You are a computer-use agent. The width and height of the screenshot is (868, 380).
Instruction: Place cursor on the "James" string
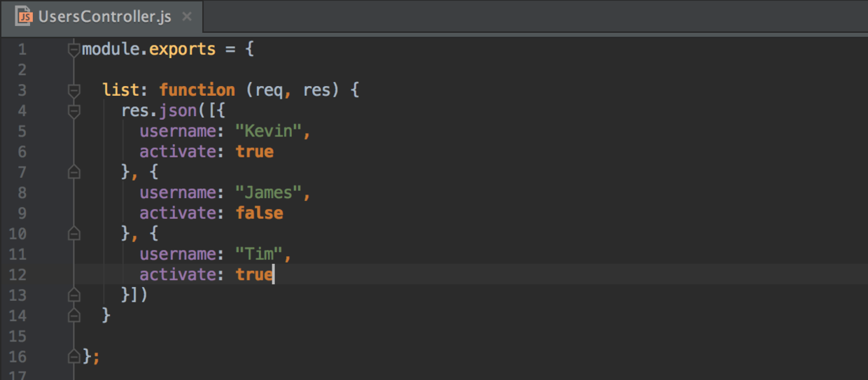[x=268, y=192]
